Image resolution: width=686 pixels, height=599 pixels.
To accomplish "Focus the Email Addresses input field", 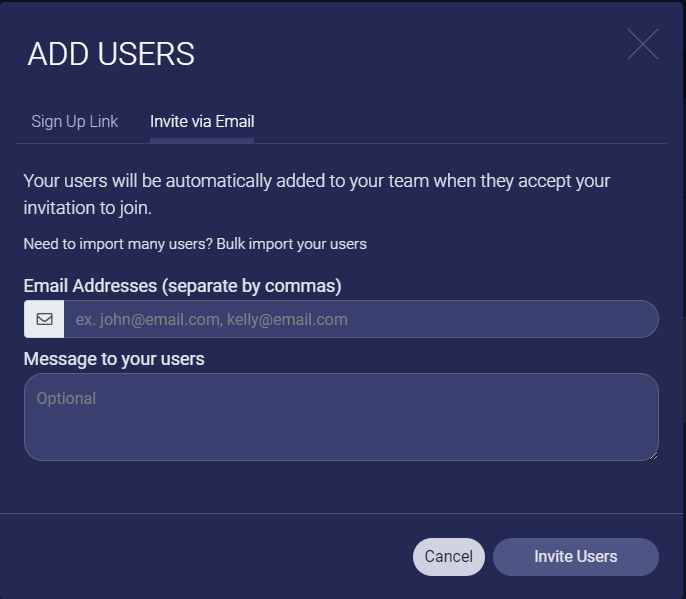I will click(361, 319).
